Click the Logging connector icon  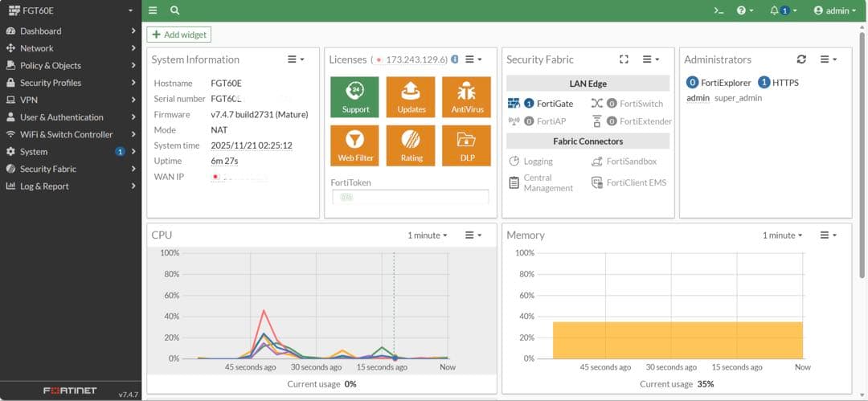tap(514, 162)
